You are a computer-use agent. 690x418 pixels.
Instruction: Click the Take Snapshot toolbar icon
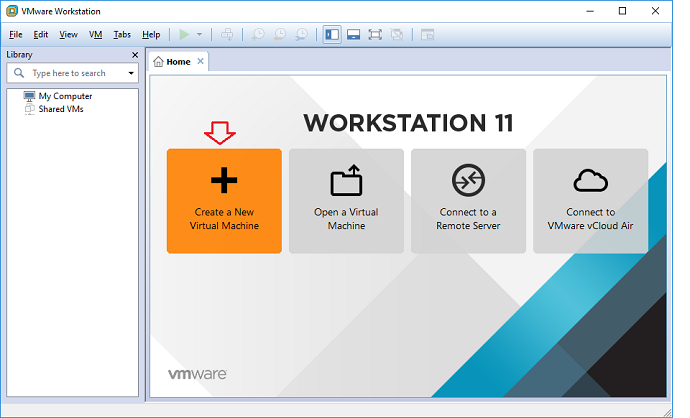click(258, 34)
